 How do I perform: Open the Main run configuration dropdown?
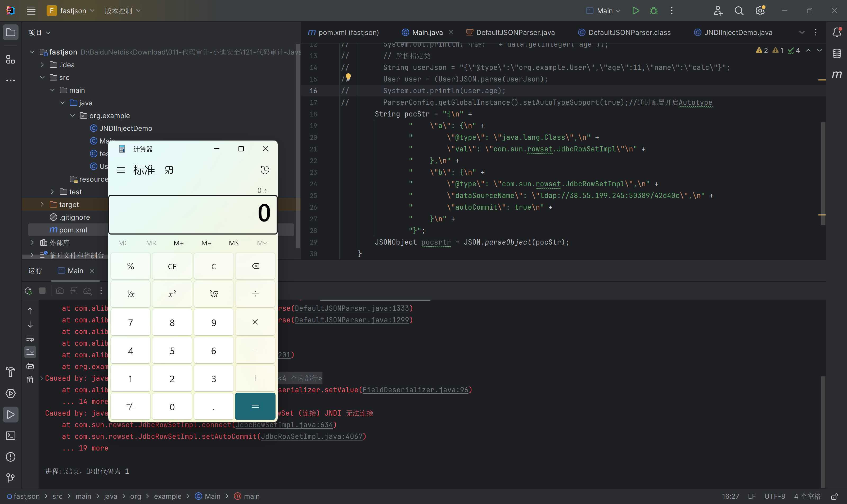604,11
